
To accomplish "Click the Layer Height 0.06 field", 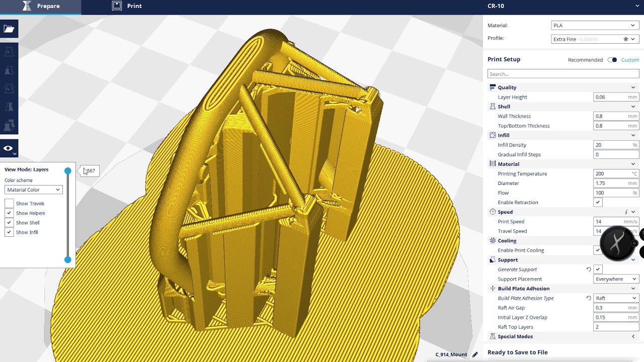I will point(616,97).
